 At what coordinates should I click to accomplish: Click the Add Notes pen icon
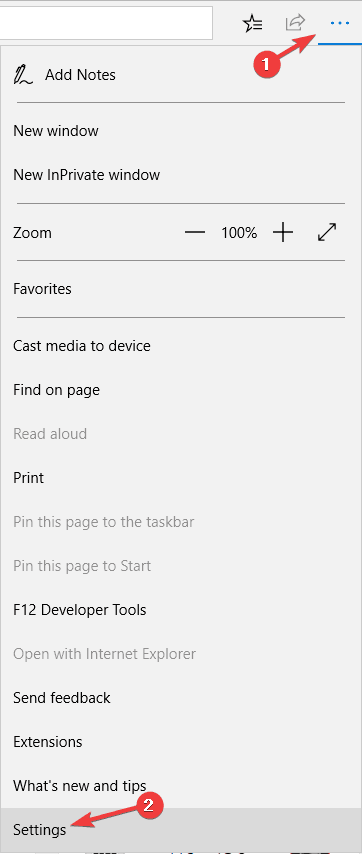coord(23,75)
